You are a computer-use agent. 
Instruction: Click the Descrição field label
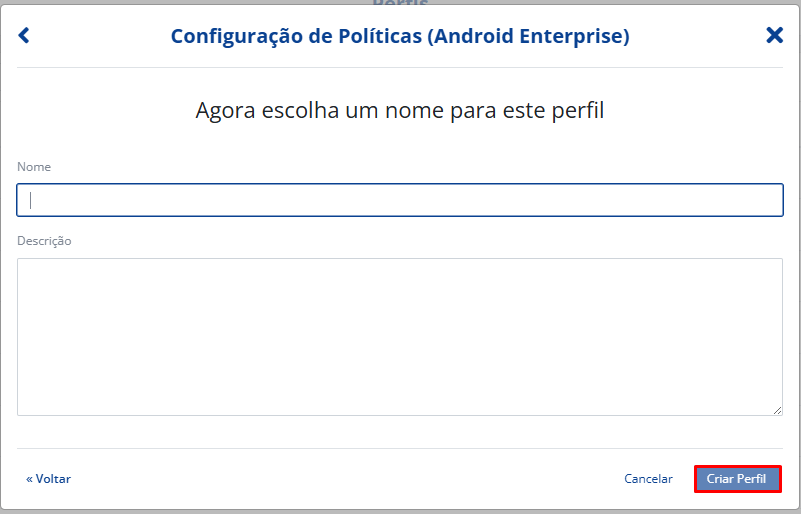44,241
